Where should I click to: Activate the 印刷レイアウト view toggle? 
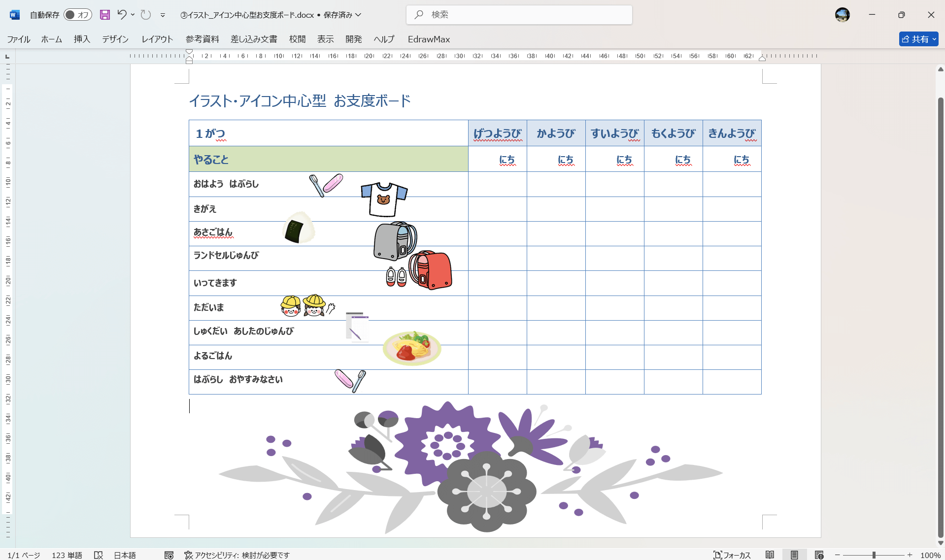pyautogui.click(x=795, y=554)
